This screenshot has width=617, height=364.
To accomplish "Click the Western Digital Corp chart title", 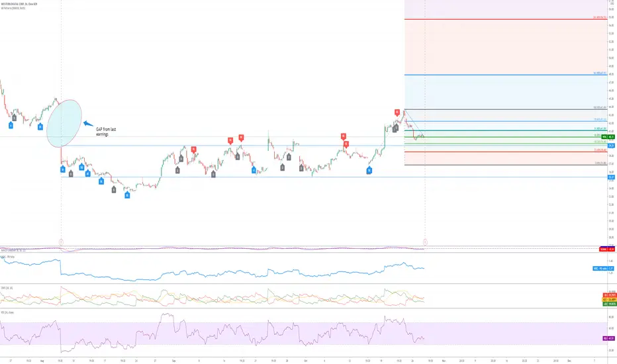I will click(x=19, y=4).
